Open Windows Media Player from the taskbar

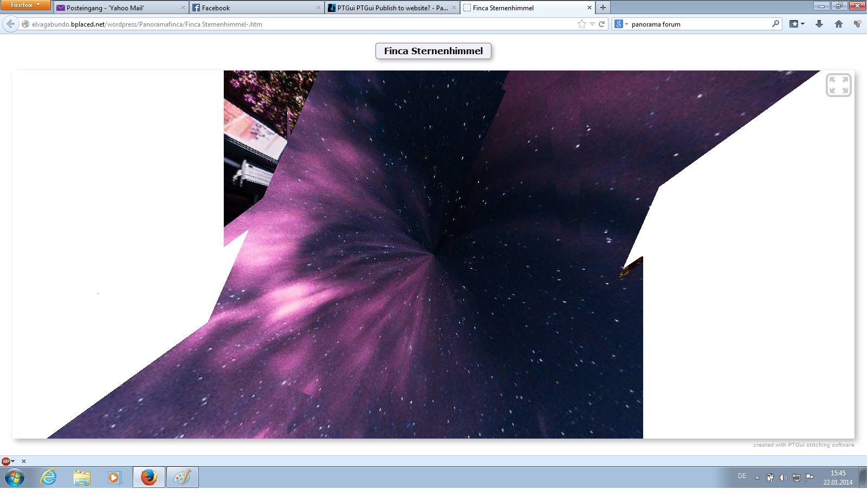tap(114, 478)
